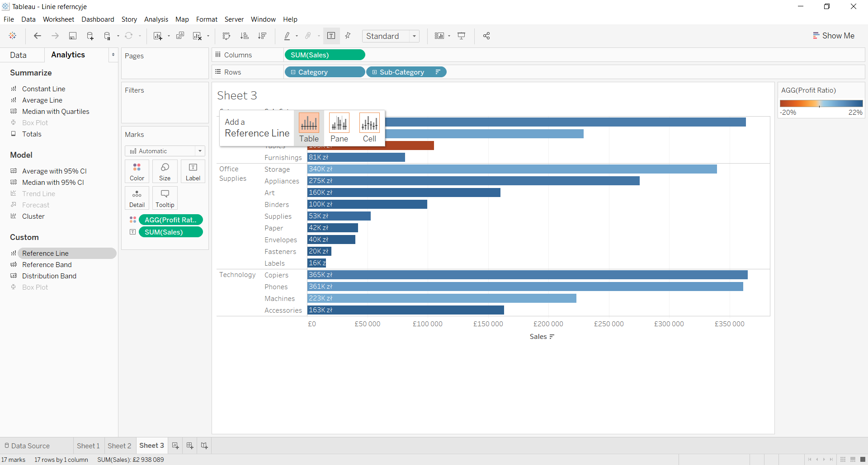Screen dimensions: 868x465
Task: Toggle Show Mark Labels in the toolbar
Action: coord(331,36)
